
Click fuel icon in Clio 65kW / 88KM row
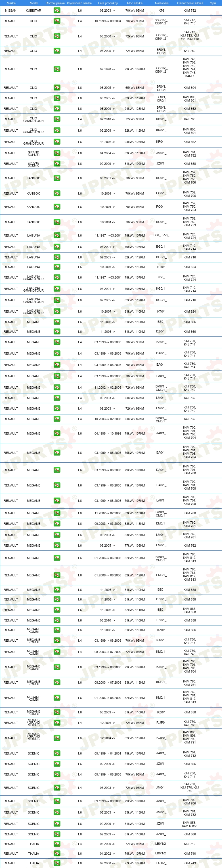point(57,88)
